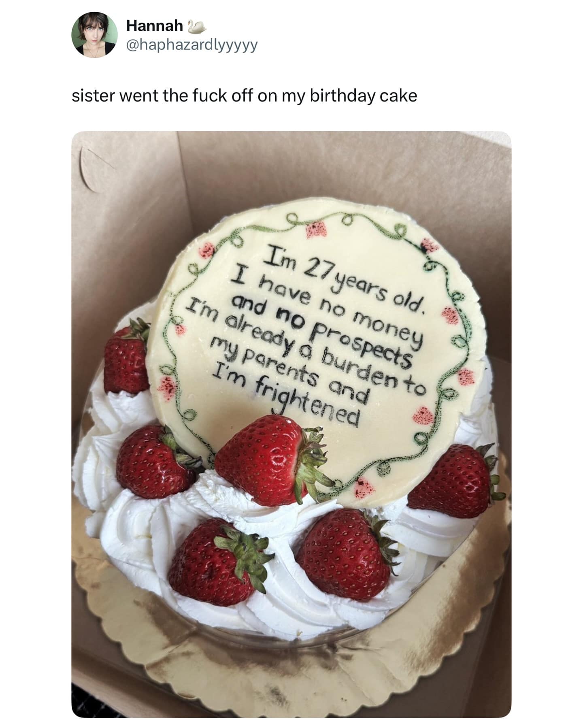
Task: Open the "Hannah" display name link
Action: point(154,26)
